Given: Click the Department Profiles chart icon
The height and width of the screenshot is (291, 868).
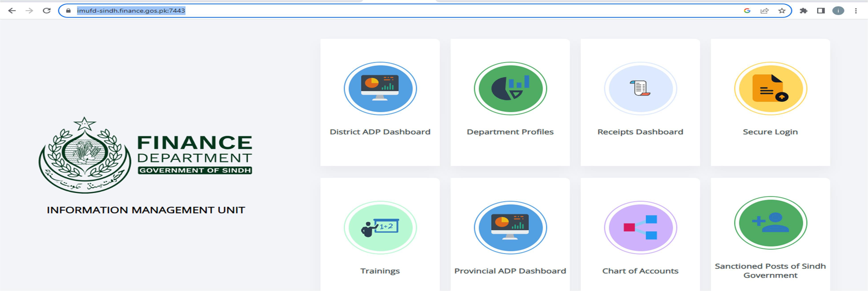Looking at the screenshot, I should click(510, 89).
